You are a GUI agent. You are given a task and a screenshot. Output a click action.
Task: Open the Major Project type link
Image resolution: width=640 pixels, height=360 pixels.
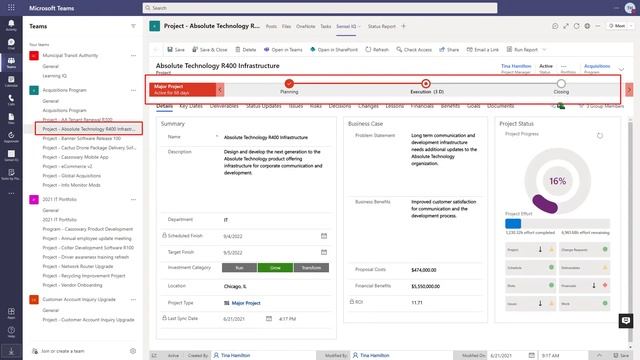click(246, 303)
